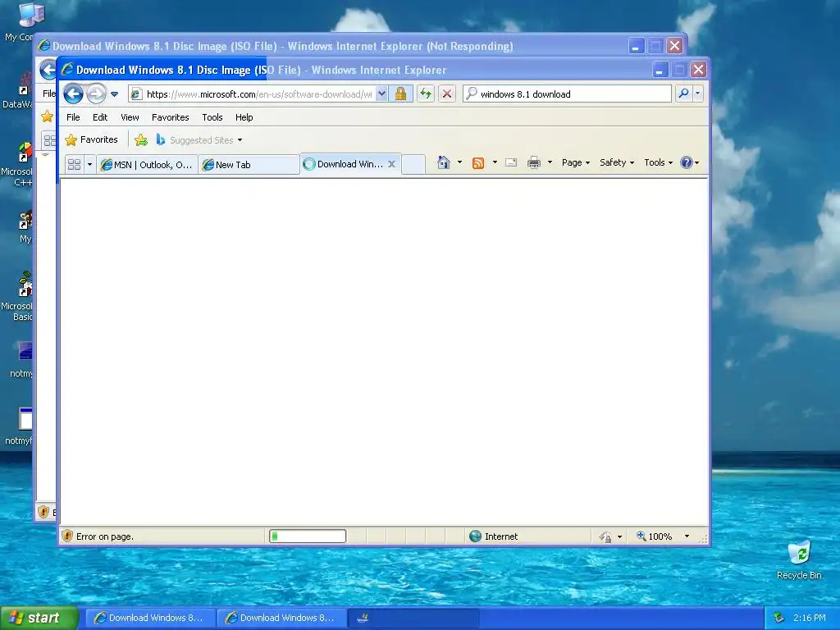Click the magnifier Search button
840x630 pixels.
(x=683, y=94)
